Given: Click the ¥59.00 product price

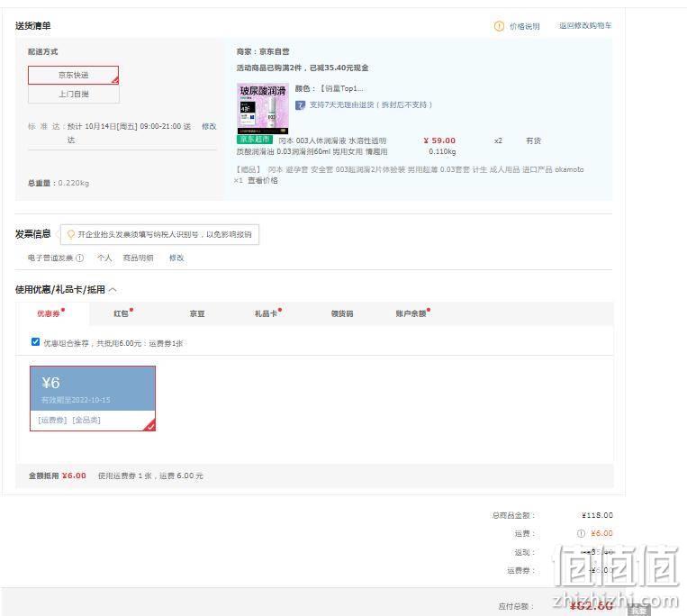Looking at the screenshot, I should coord(439,140).
